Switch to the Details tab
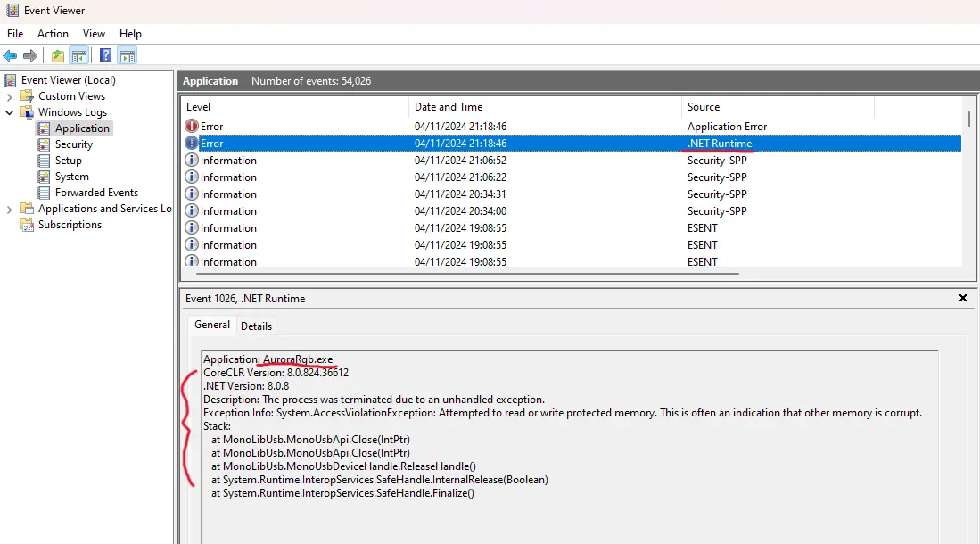980x544 pixels. 256,326
